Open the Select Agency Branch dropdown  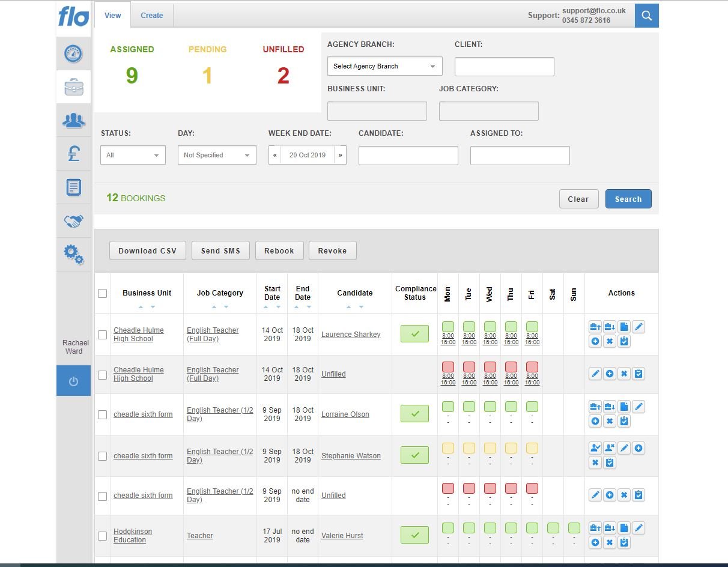(384, 66)
